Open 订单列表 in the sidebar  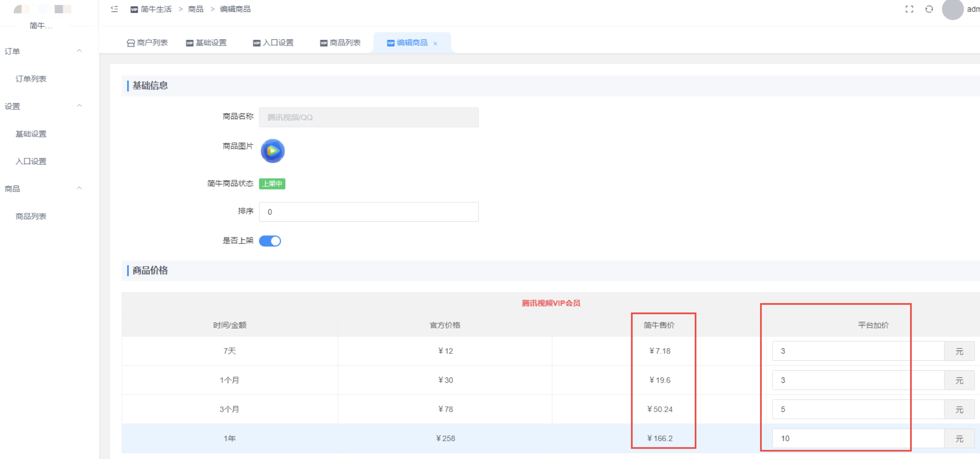tap(31, 79)
